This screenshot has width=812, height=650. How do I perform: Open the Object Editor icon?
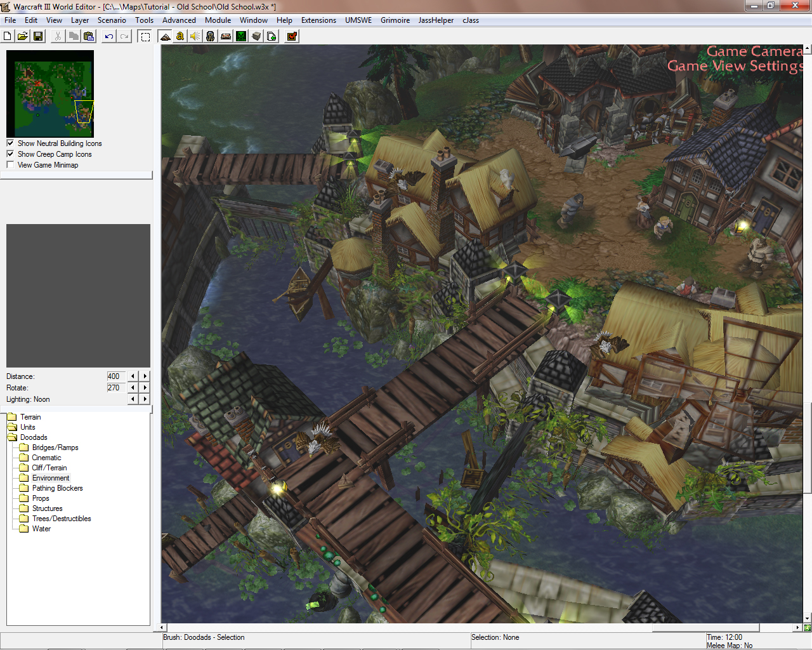click(211, 36)
